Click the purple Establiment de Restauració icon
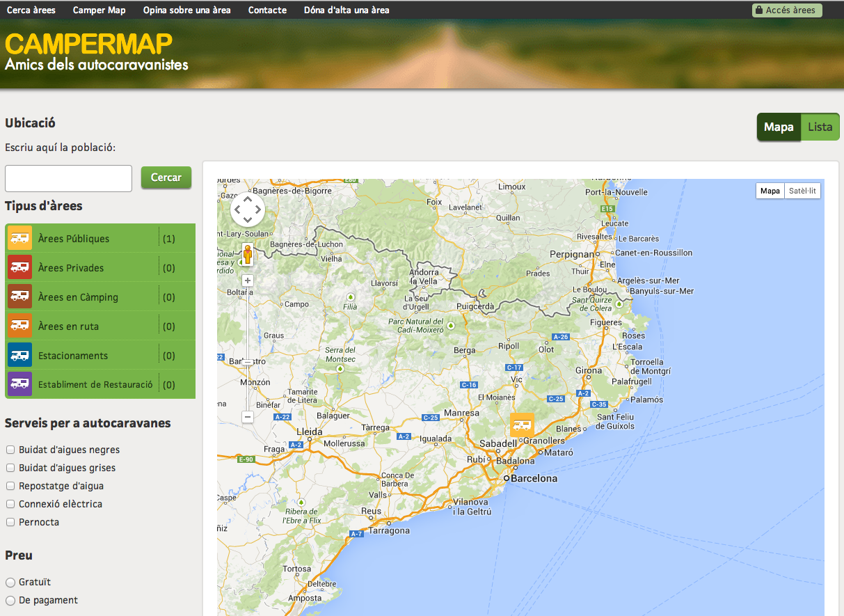The height and width of the screenshot is (616, 844). click(19, 384)
